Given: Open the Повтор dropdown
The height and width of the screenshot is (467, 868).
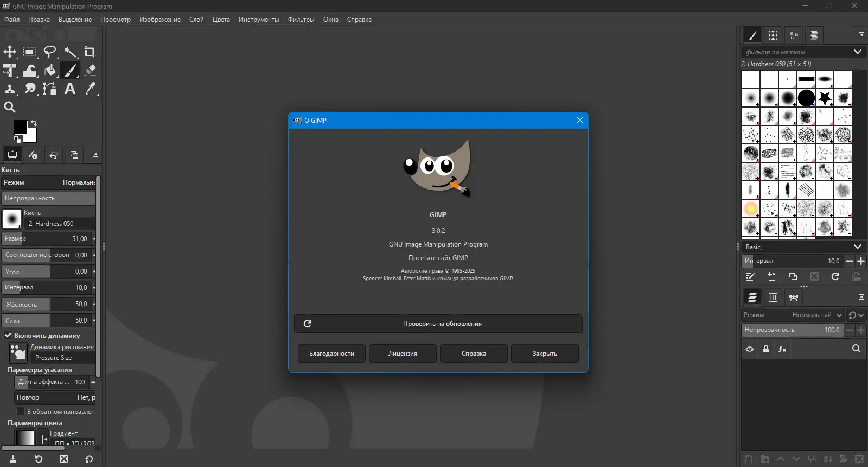Looking at the screenshot, I should (55, 397).
